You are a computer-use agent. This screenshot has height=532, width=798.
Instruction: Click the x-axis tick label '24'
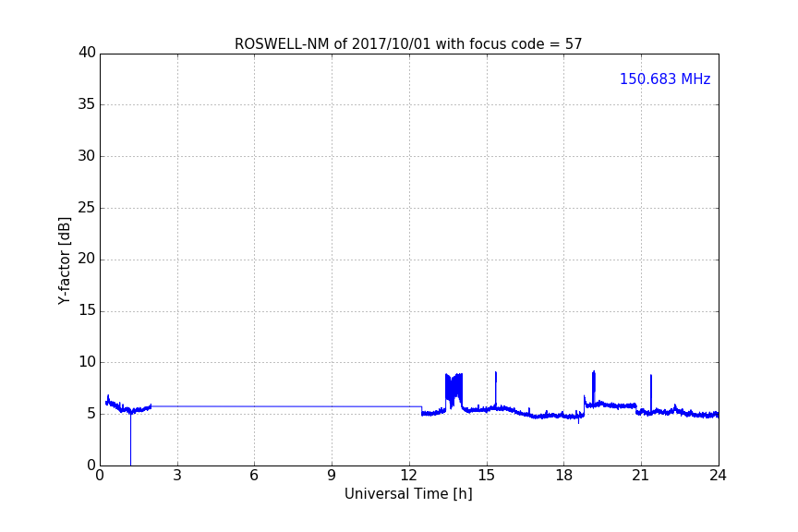(x=718, y=476)
